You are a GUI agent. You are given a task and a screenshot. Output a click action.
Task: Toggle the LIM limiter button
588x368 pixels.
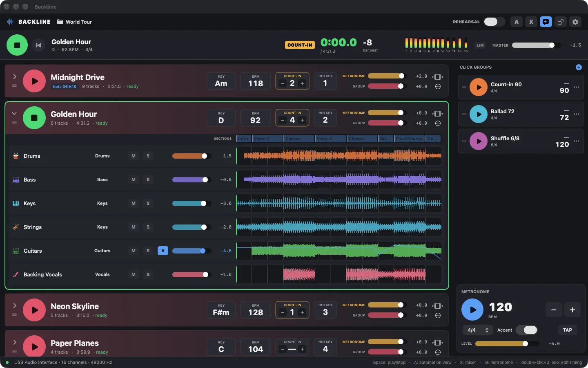[x=480, y=45]
